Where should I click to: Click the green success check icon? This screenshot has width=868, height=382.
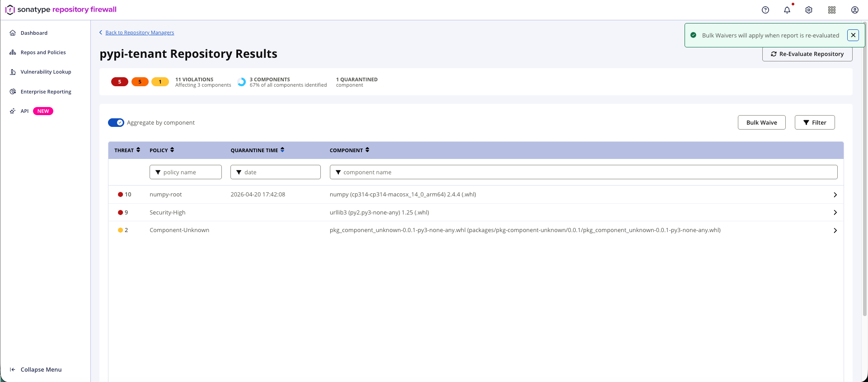point(693,35)
